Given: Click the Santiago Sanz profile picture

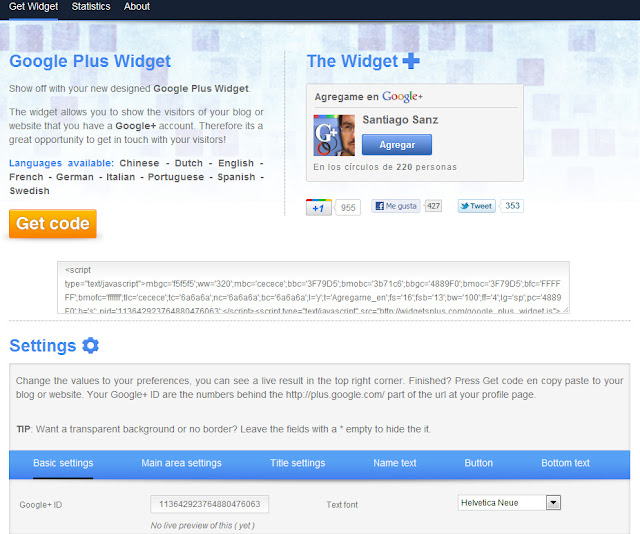Looking at the screenshot, I should [334, 135].
